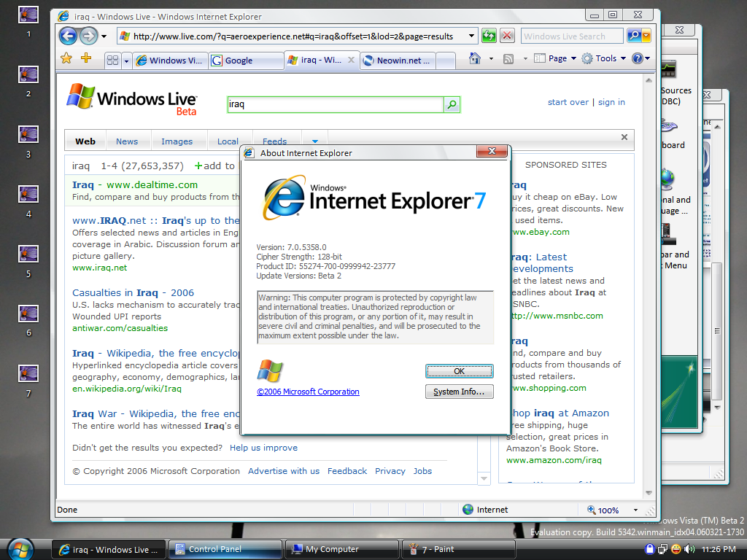Open the Tools menu
The width and height of the screenshot is (747, 560).
click(604, 58)
